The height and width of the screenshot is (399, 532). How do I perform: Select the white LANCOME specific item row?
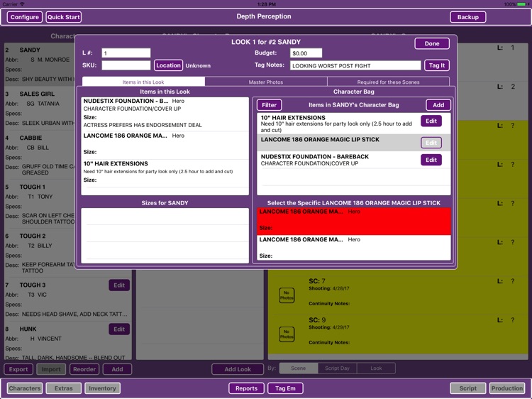tap(354, 248)
